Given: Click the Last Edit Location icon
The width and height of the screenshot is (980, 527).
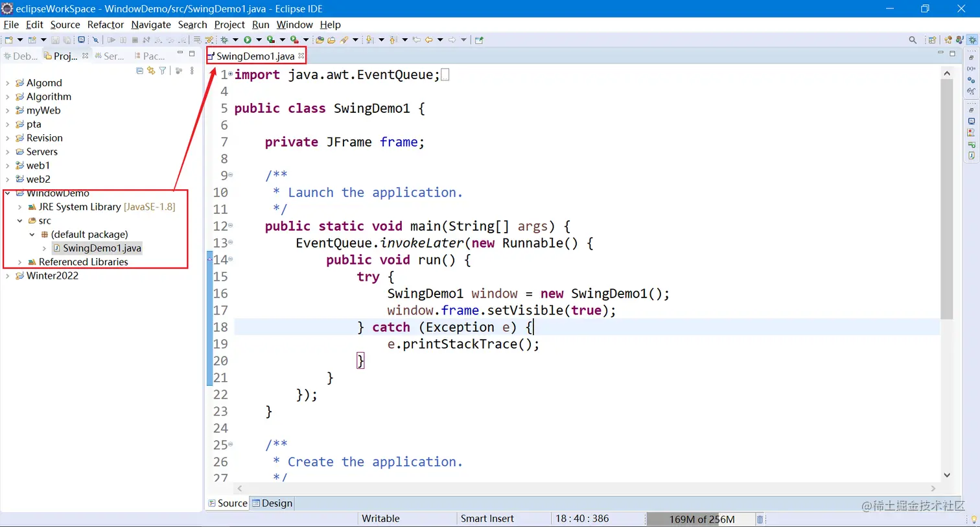Looking at the screenshot, I should coord(417,40).
